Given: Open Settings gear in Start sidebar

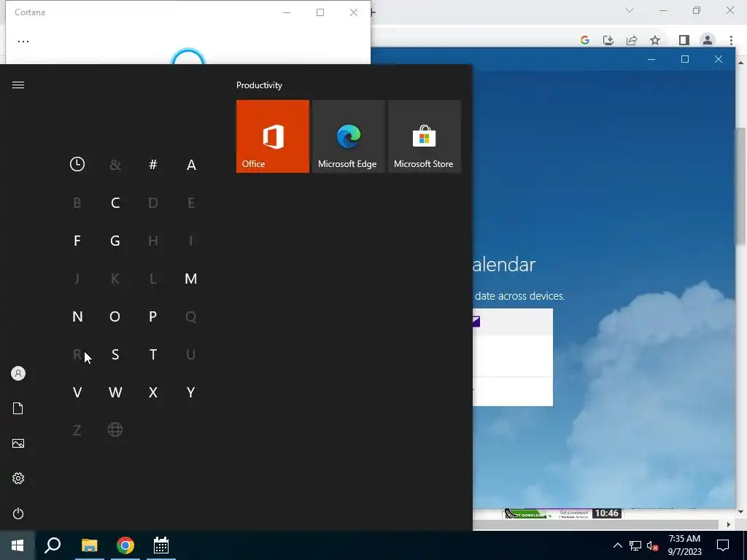Looking at the screenshot, I should [18, 478].
